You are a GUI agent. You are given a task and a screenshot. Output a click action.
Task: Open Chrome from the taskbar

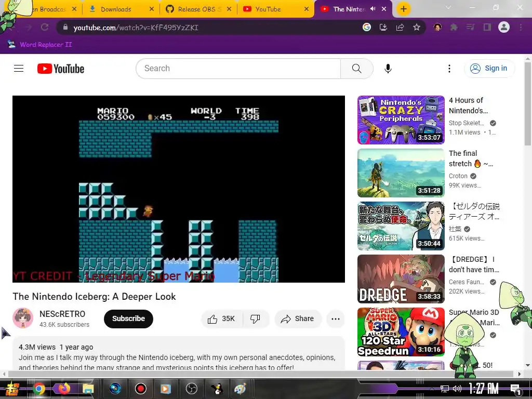pyautogui.click(x=38, y=389)
